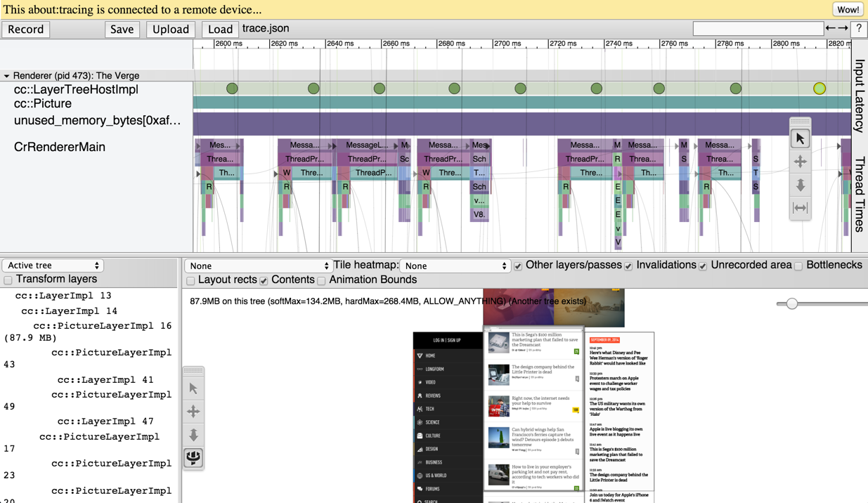Select the timing measurement tool in timeline
Image resolution: width=868 pixels, height=503 pixels.
point(800,208)
